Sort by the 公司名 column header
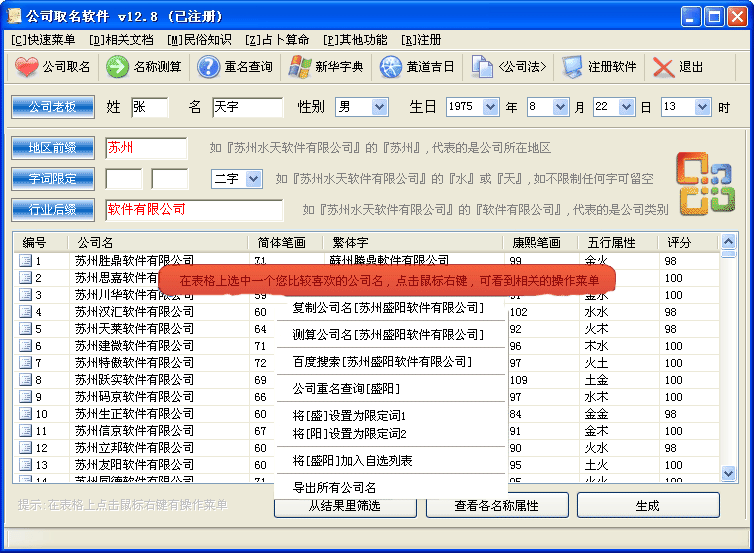This screenshot has width=754, height=553. tap(157, 242)
